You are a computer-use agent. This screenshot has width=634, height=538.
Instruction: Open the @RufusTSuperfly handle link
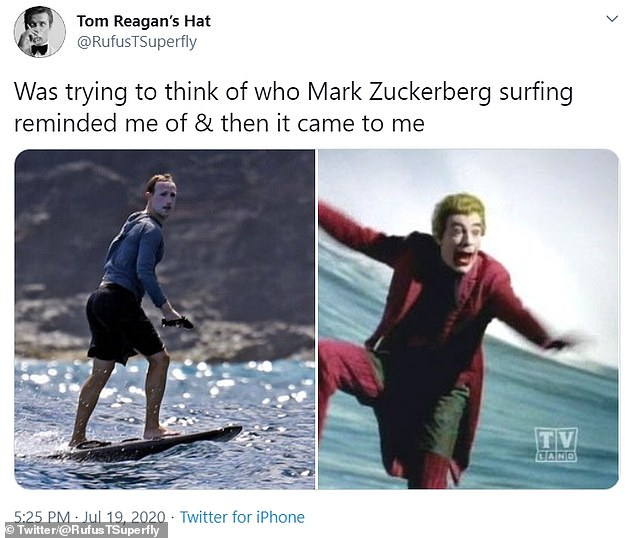click(137, 42)
